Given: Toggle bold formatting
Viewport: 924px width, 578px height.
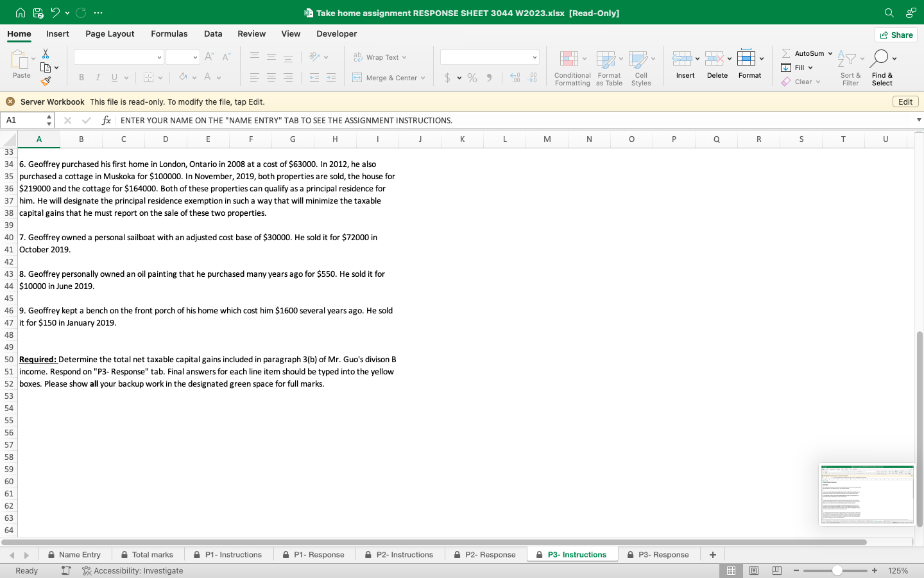Looking at the screenshot, I should click(x=81, y=77).
